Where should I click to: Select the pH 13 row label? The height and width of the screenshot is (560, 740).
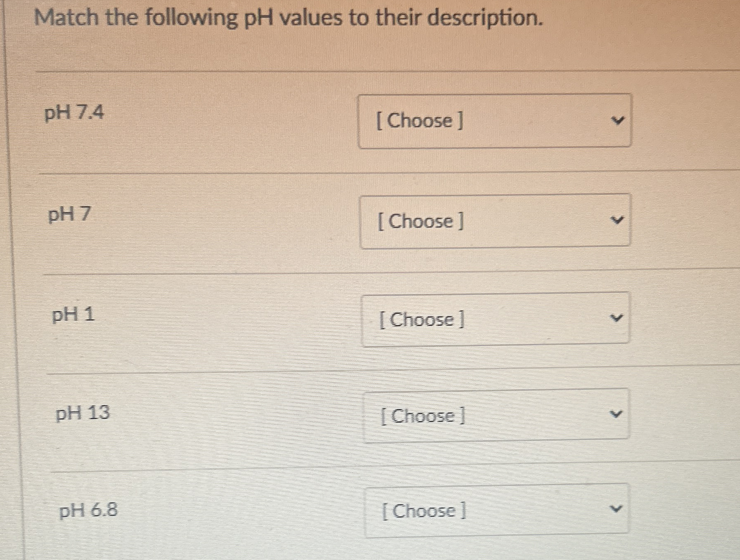coord(82,414)
